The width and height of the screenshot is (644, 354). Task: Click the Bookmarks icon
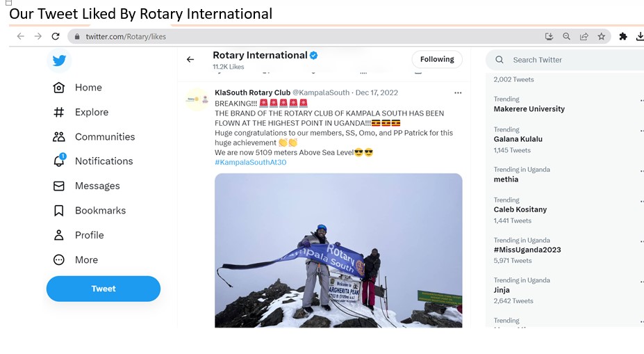(59, 211)
